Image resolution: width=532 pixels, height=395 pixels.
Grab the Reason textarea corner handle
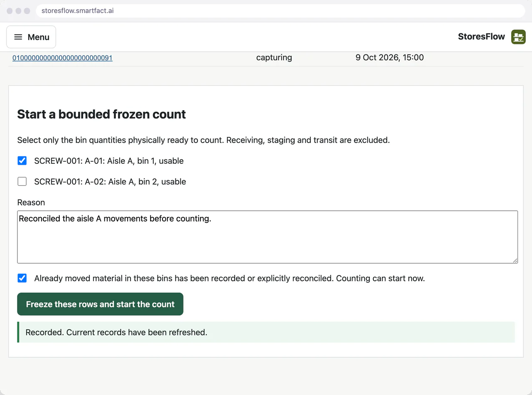click(515, 260)
